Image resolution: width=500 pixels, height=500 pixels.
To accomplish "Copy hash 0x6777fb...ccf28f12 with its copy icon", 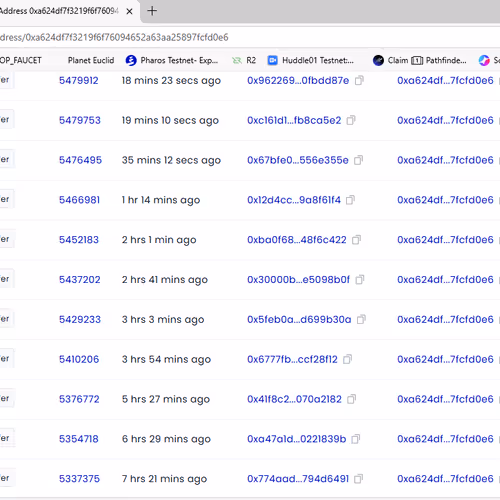I will 347,359.
